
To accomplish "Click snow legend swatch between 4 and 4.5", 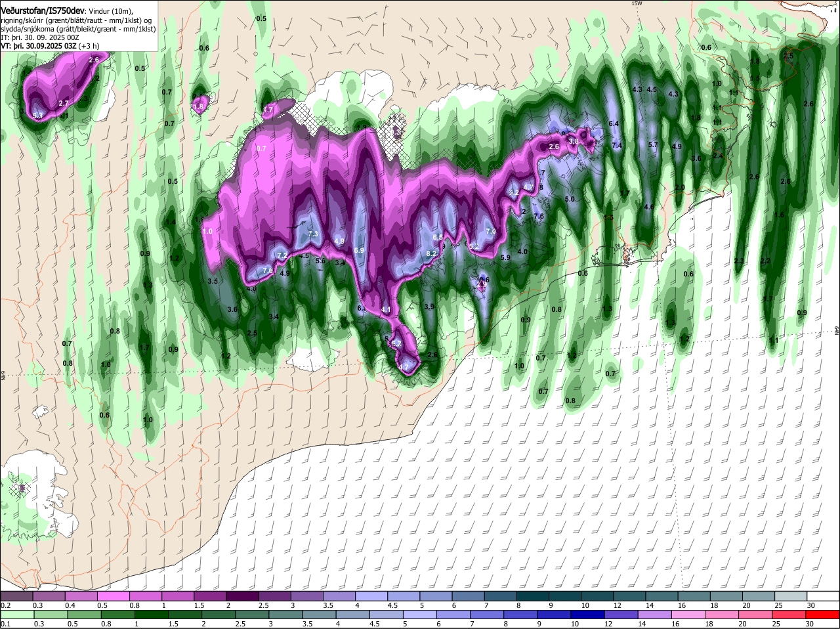I will pos(371,596).
